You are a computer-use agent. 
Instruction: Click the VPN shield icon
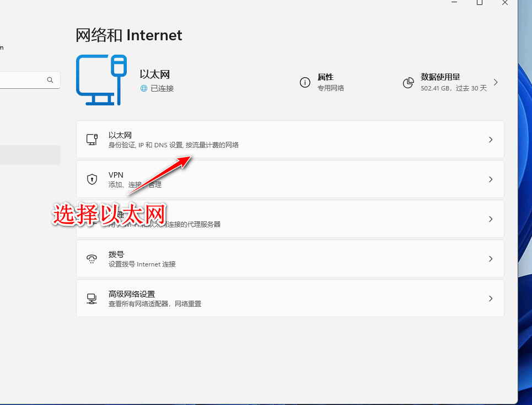pos(92,179)
